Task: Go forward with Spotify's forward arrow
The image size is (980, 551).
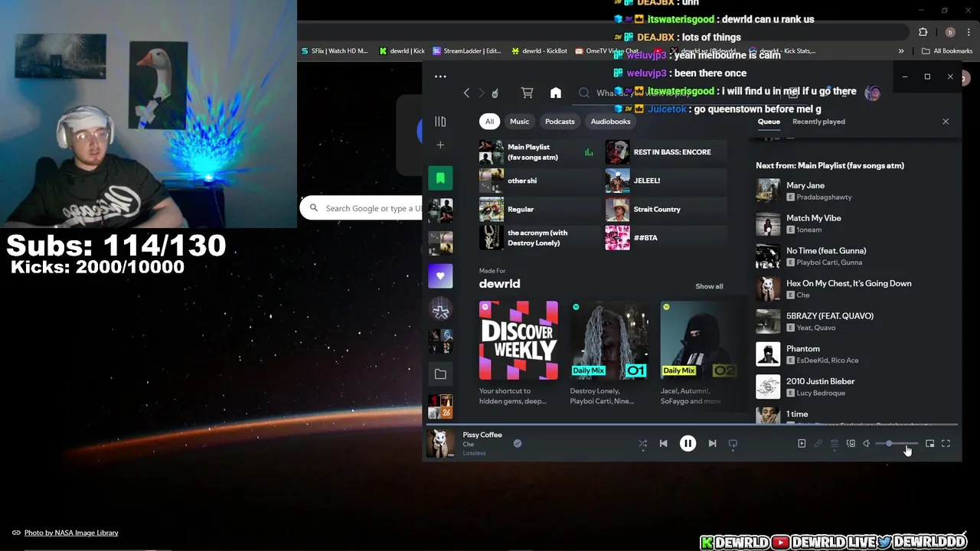Action: point(482,93)
